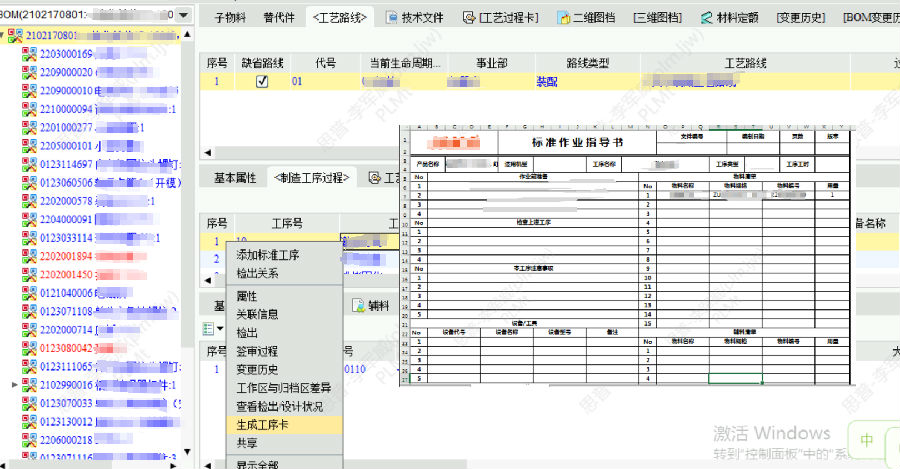Click the list view icon below 基本属性
The image size is (900, 469).
click(207, 328)
